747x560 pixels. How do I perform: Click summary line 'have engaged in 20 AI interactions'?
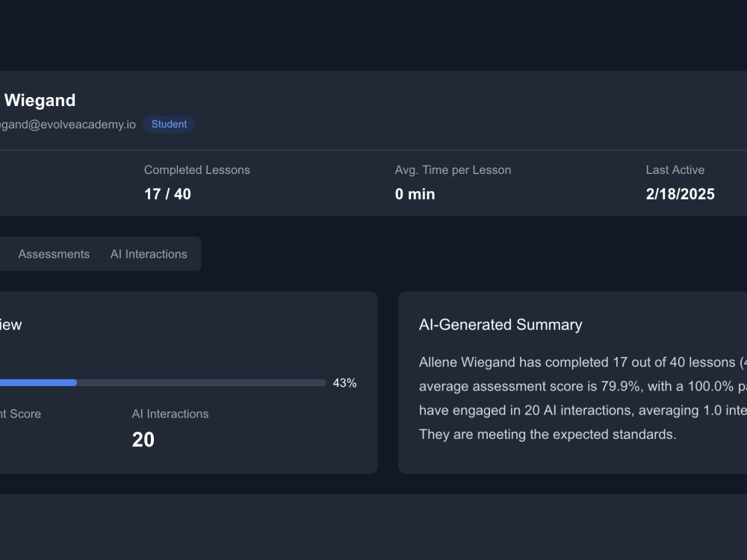[583, 411]
